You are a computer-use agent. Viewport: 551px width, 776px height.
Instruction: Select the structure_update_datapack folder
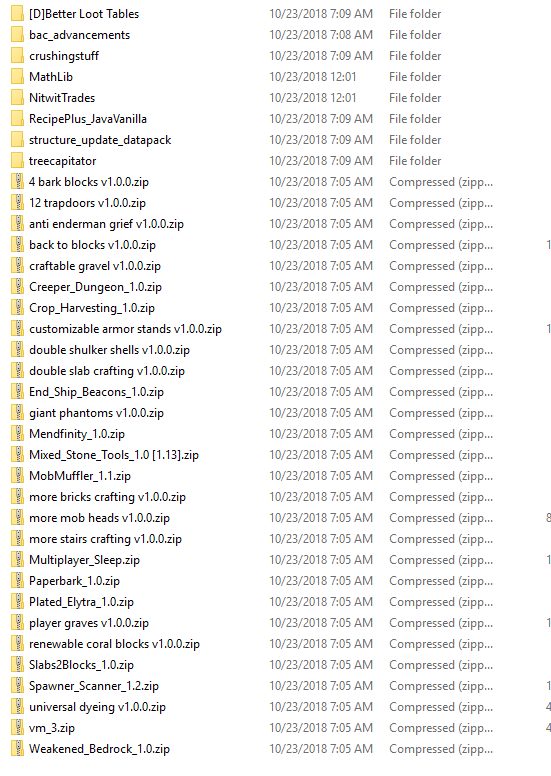click(100, 140)
